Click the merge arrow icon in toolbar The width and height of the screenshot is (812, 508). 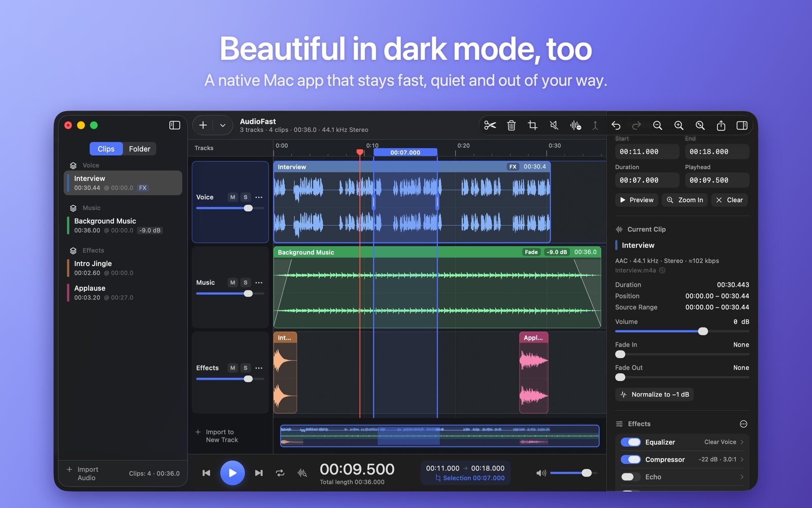point(595,125)
